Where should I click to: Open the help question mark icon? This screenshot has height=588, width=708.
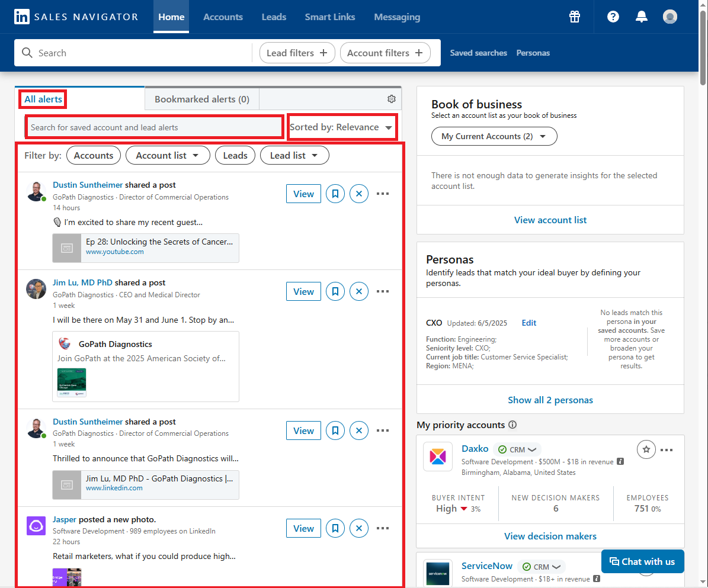point(613,17)
